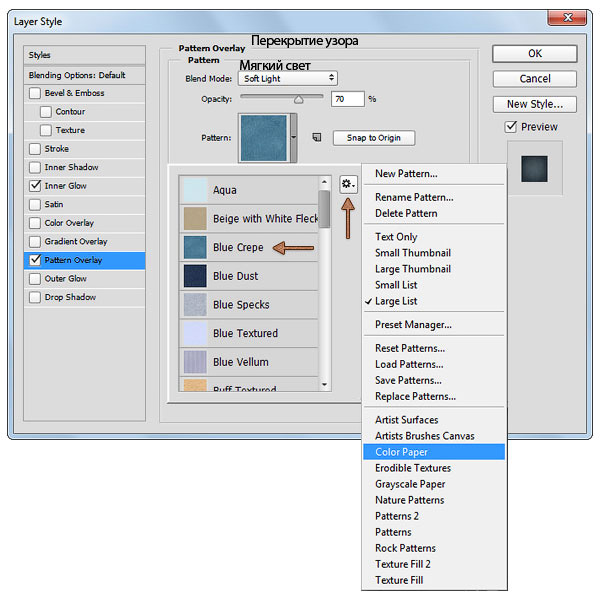Load the Erodible Textures set
This screenshot has width=600, height=600.
(x=413, y=468)
